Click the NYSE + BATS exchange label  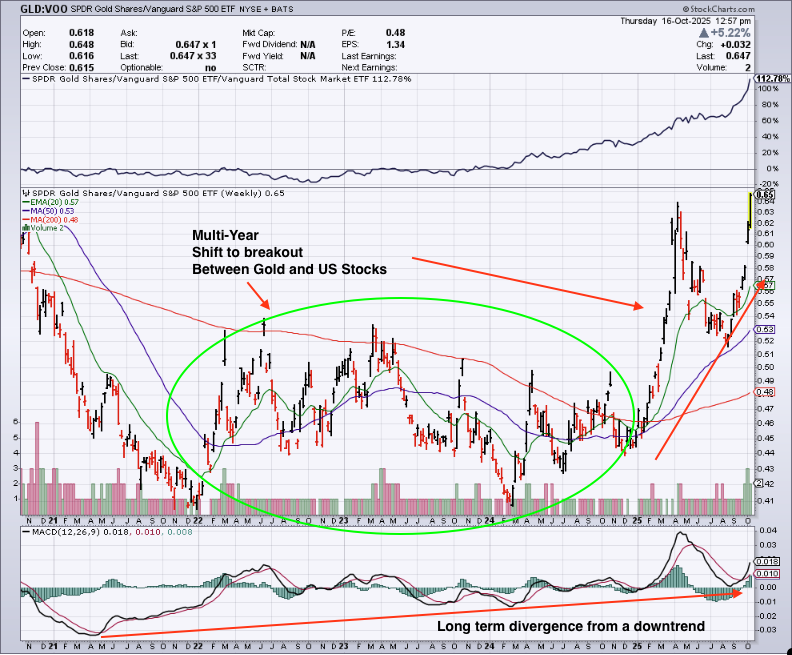point(265,9)
